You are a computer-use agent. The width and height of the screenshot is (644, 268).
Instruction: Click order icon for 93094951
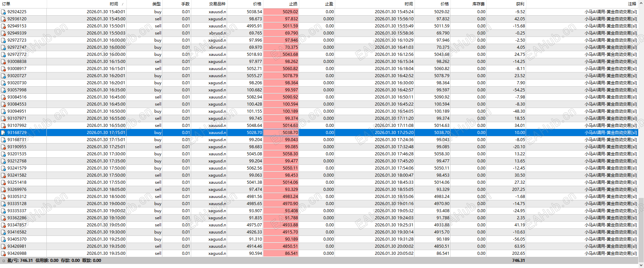tap(3, 111)
